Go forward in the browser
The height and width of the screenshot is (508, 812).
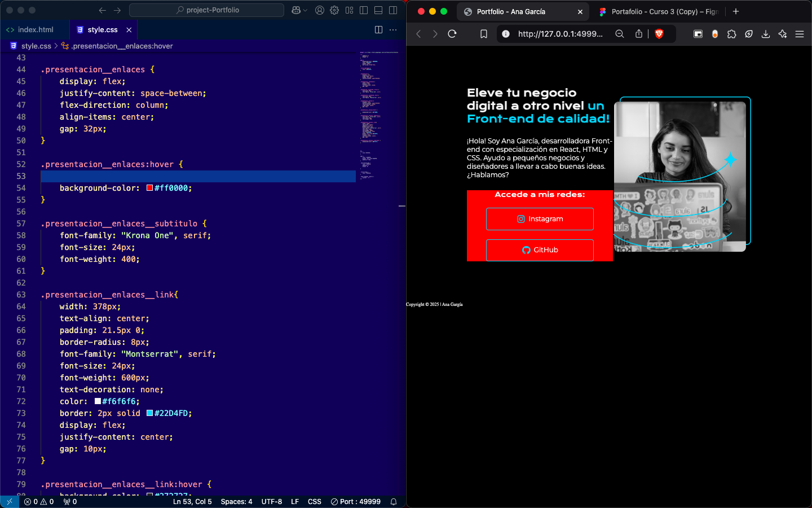(x=435, y=34)
